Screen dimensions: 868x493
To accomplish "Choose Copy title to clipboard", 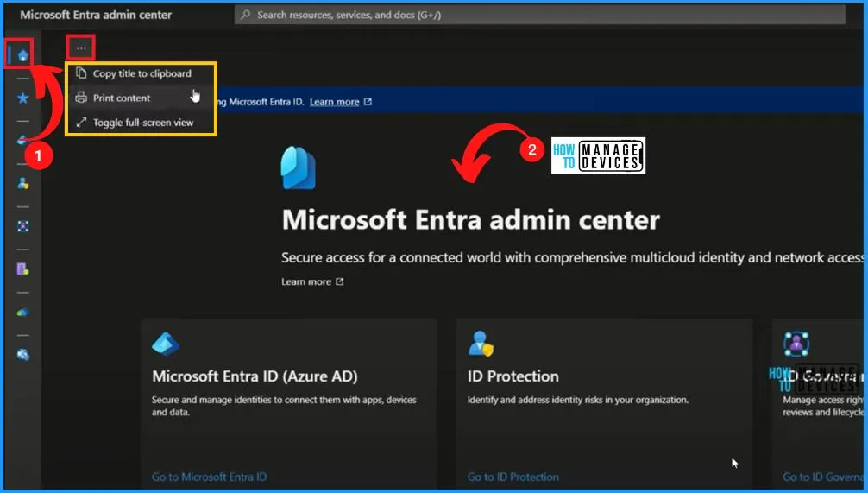I will point(141,73).
